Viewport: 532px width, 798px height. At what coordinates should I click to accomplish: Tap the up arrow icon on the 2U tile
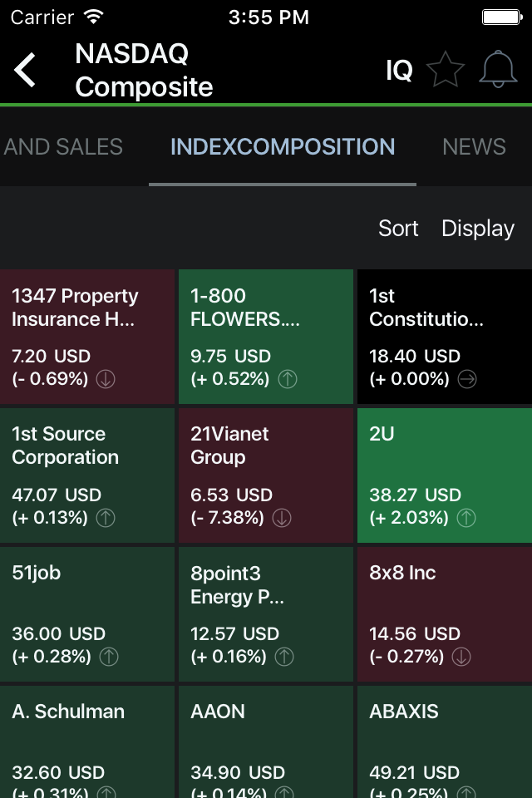coord(465,518)
